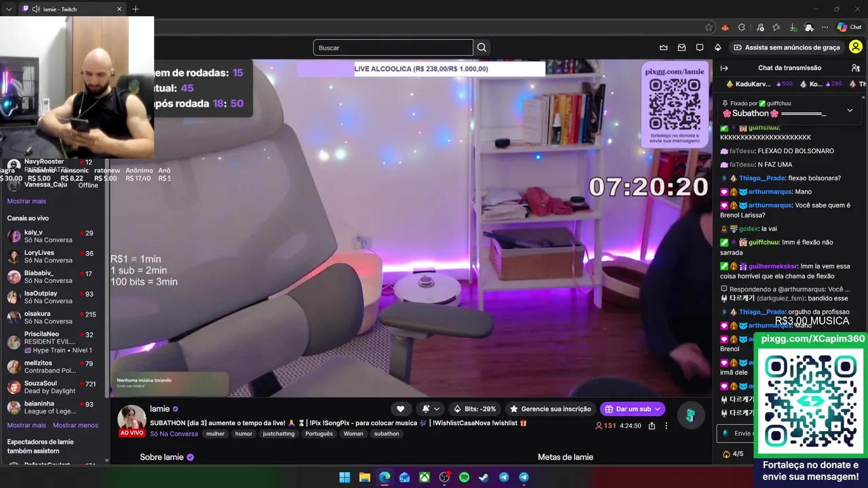
Task: Open browser media control music icon
Action: (x=759, y=27)
